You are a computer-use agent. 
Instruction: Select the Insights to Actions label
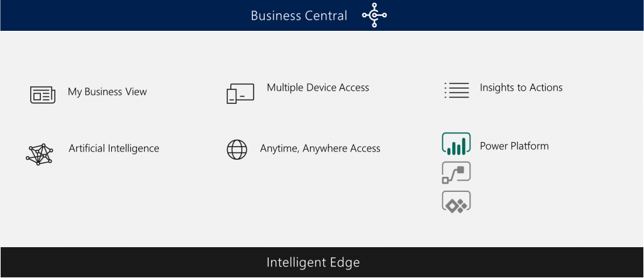[521, 87]
